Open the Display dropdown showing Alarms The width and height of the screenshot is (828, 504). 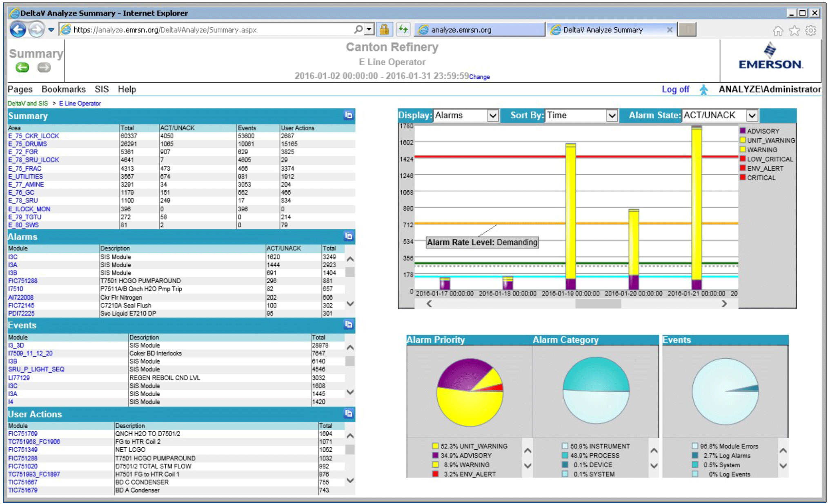(493, 115)
